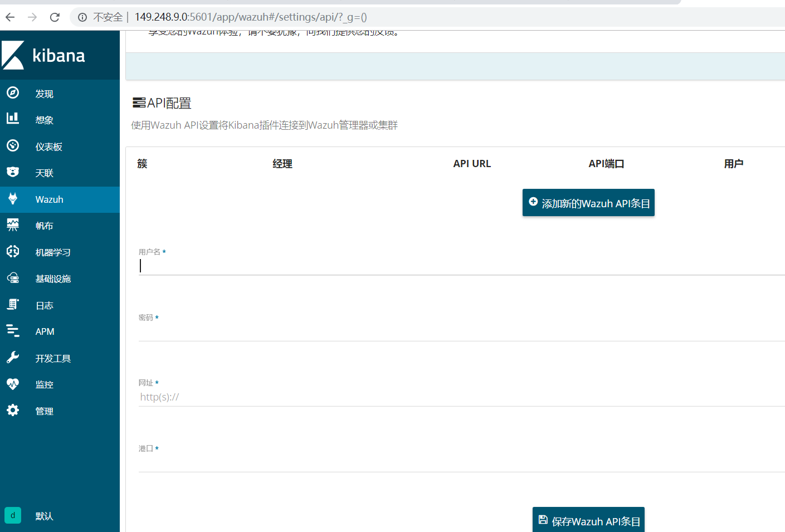Go forward with browser forward arrow

point(32,17)
